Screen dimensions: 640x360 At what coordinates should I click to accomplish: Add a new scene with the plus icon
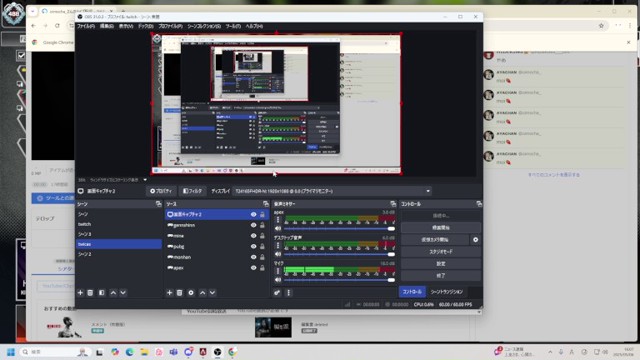point(80,293)
